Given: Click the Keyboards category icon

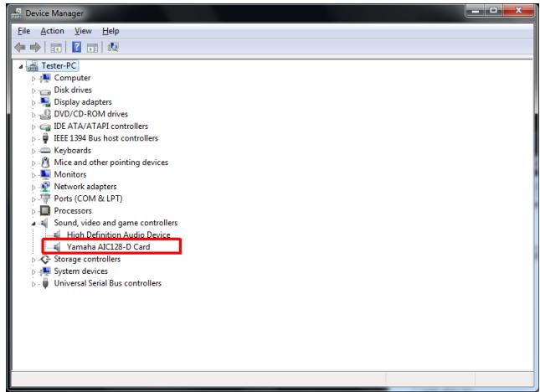Looking at the screenshot, I should (45, 151).
